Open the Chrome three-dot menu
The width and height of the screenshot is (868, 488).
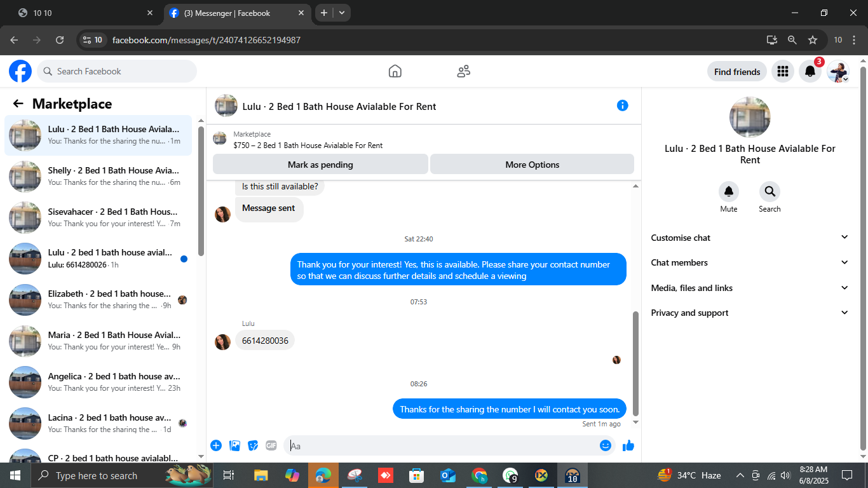855,40
